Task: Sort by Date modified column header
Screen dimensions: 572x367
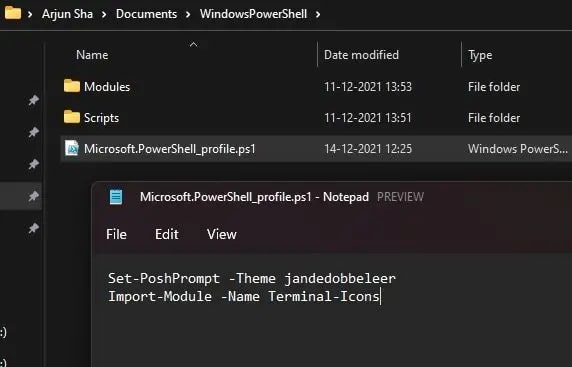Action: click(361, 55)
